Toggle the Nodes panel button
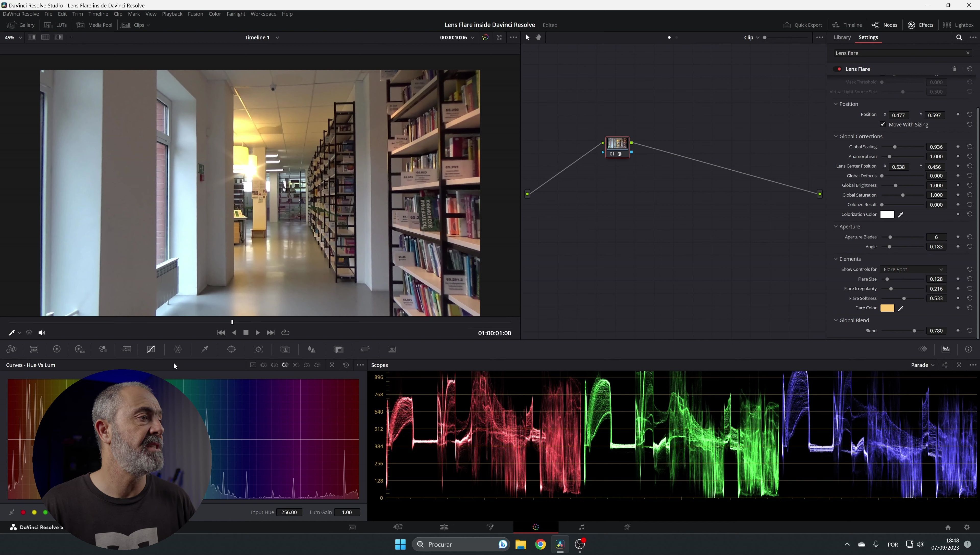The width and height of the screenshot is (980, 555). 884,25
